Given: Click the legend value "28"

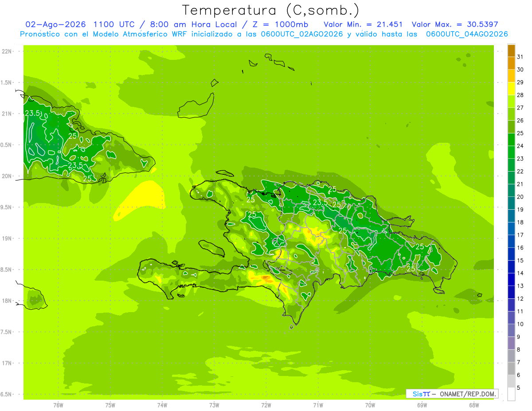Looking at the screenshot, I should 520,95.
